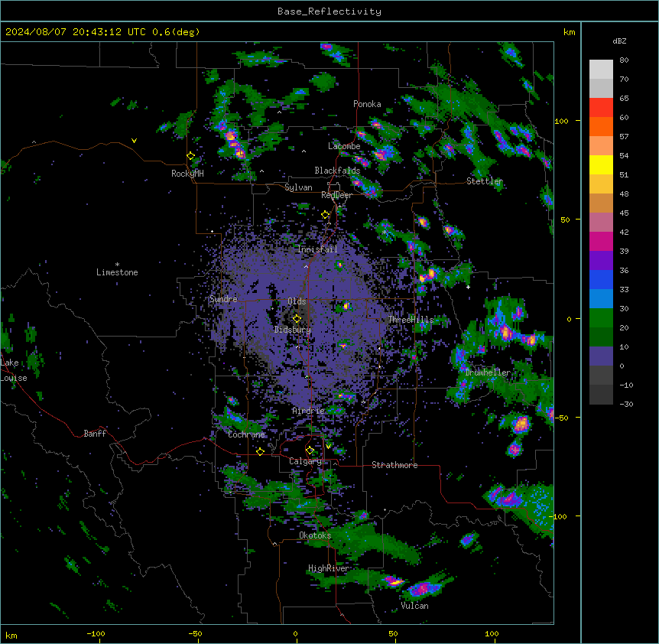Click the -100 tick label on bottom axis
The width and height of the screenshot is (659, 644).
click(x=96, y=633)
